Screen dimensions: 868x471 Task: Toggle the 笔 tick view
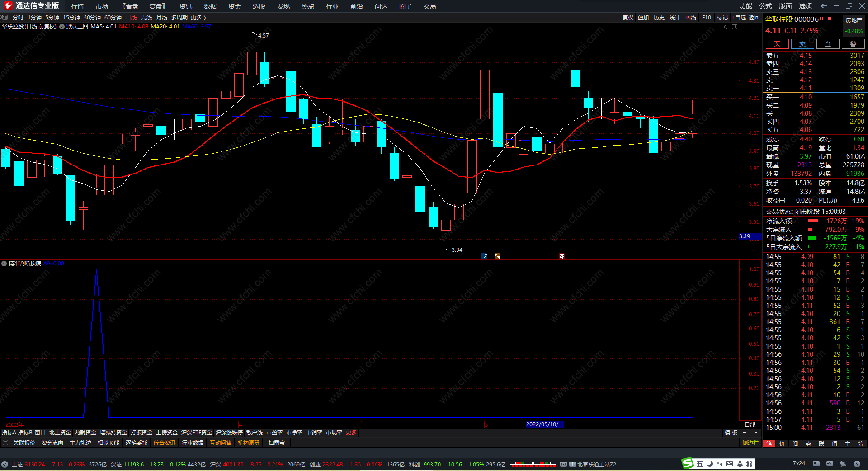pyautogui.click(x=769, y=444)
